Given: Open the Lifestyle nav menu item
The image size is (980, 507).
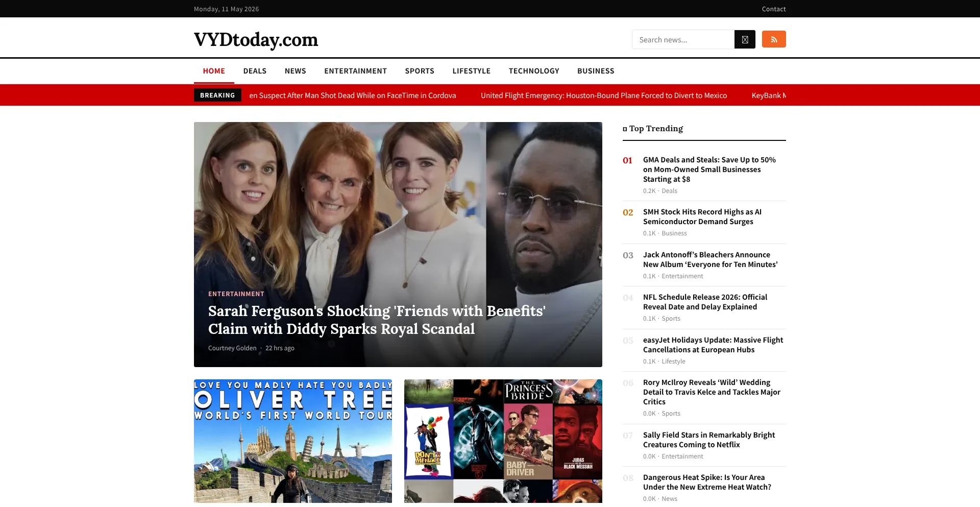Looking at the screenshot, I should [x=472, y=71].
